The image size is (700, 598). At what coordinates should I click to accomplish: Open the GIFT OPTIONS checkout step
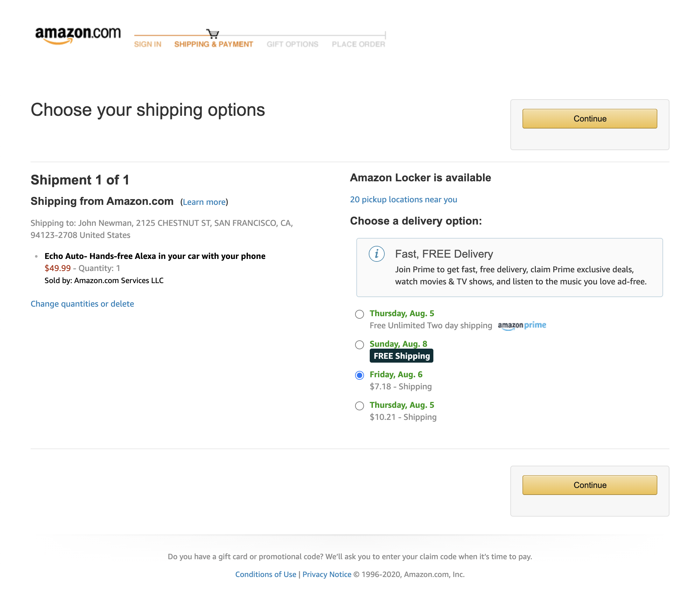tap(292, 44)
